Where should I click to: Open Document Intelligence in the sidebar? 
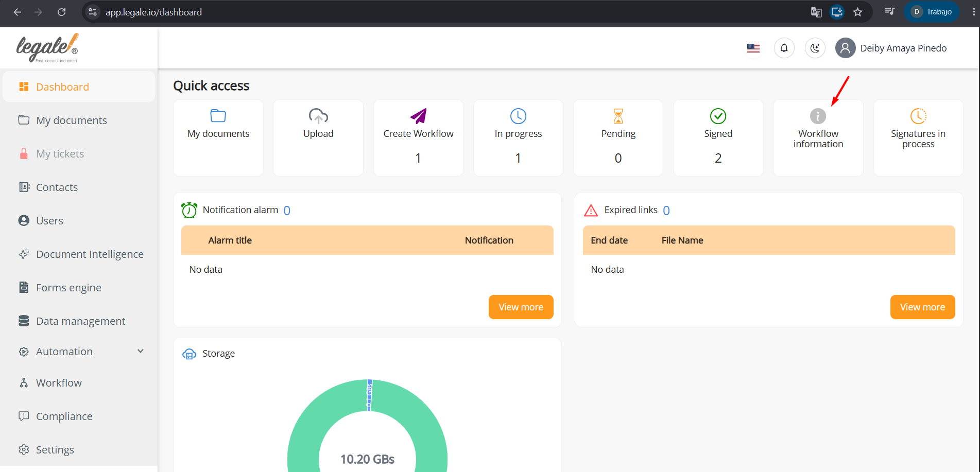coord(79,254)
